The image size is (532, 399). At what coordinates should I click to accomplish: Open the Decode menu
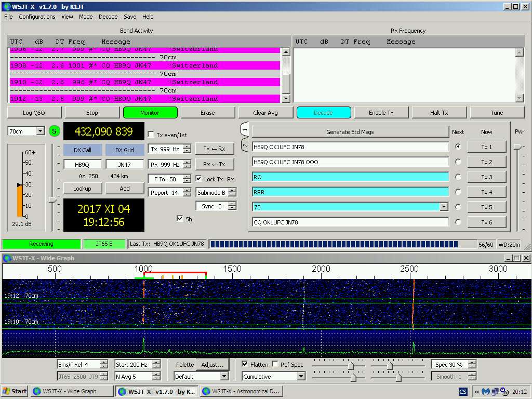pyautogui.click(x=108, y=17)
